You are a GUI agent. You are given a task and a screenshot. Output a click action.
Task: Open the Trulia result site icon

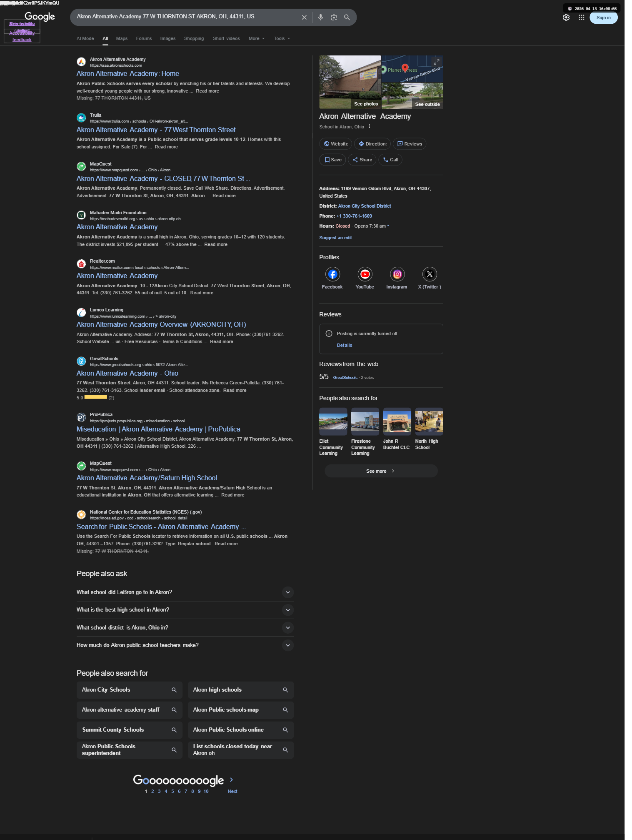[82, 118]
